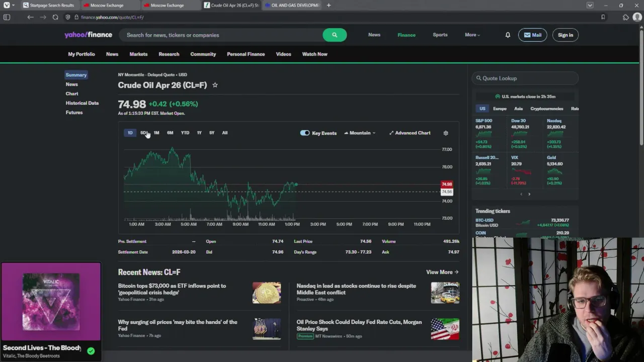Expand the More menu in the header
This screenshot has width=644, height=362.
[472, 35]
